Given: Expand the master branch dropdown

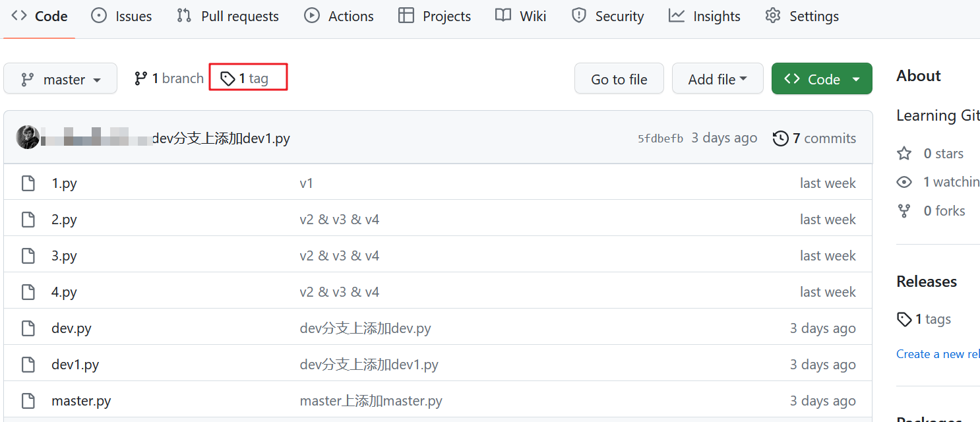Looking at the screenshot, I should coord(60,78).
